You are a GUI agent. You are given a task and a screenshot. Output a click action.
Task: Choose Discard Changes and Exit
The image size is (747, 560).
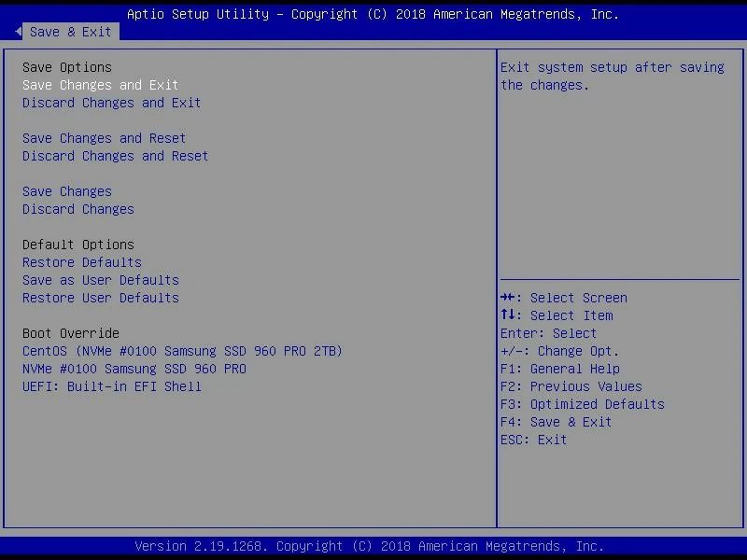point(111,103)
